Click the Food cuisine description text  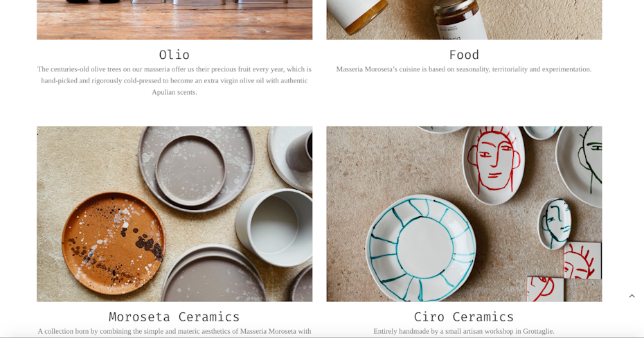(x=464, y=69)
